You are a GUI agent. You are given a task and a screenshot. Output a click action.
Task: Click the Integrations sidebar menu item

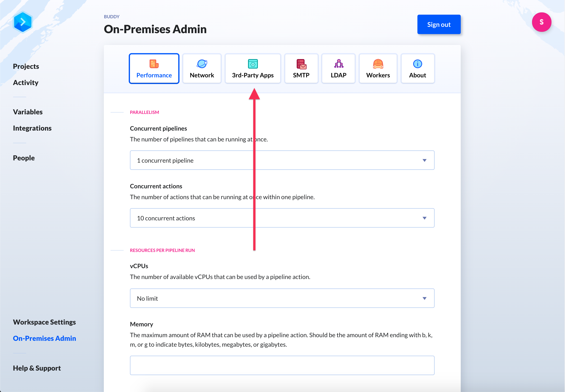coord(32,128)
